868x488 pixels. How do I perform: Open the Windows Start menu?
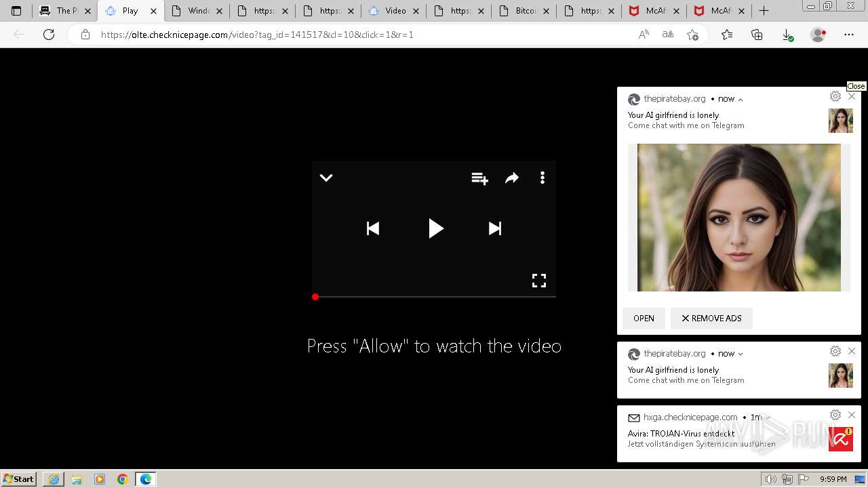[19, 479]
